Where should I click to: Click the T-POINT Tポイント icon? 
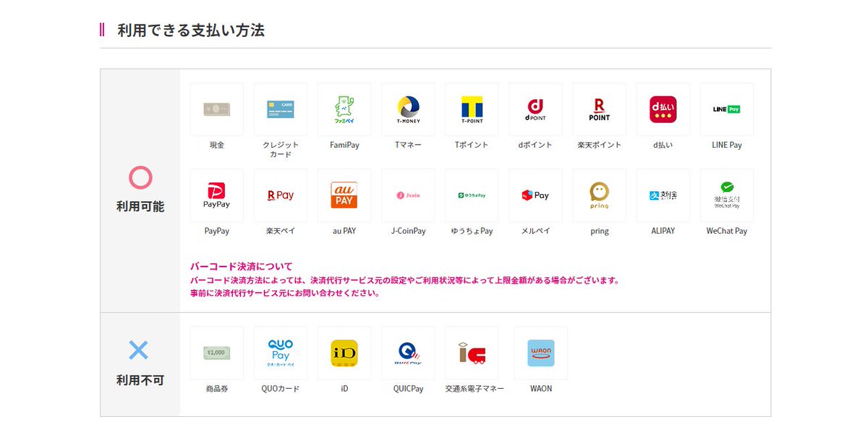[472, 109]
